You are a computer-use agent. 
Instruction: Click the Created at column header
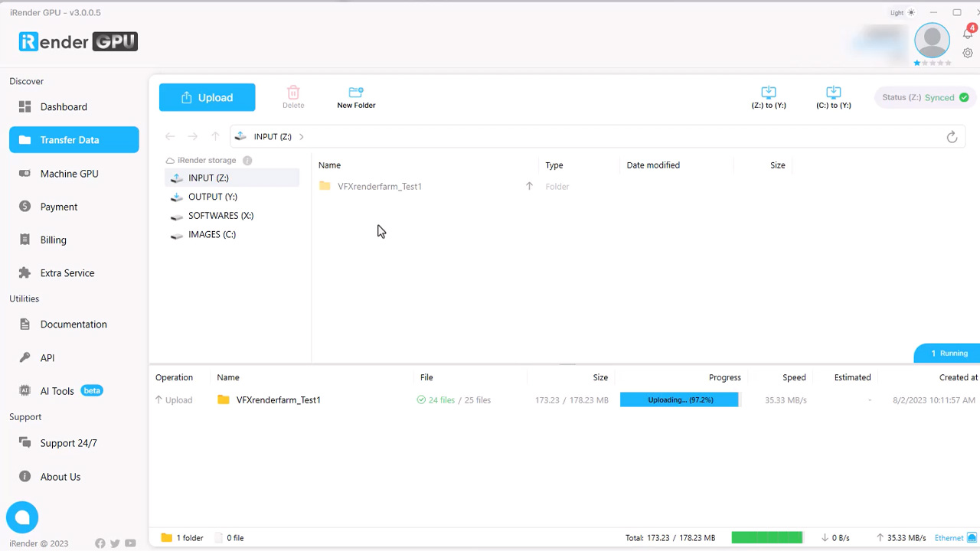pos(959,377)
